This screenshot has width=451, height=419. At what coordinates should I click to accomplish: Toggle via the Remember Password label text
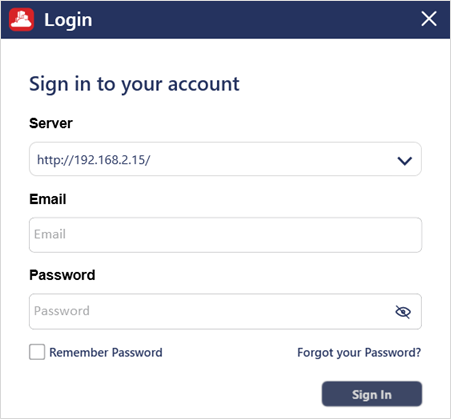pos(106,352)
